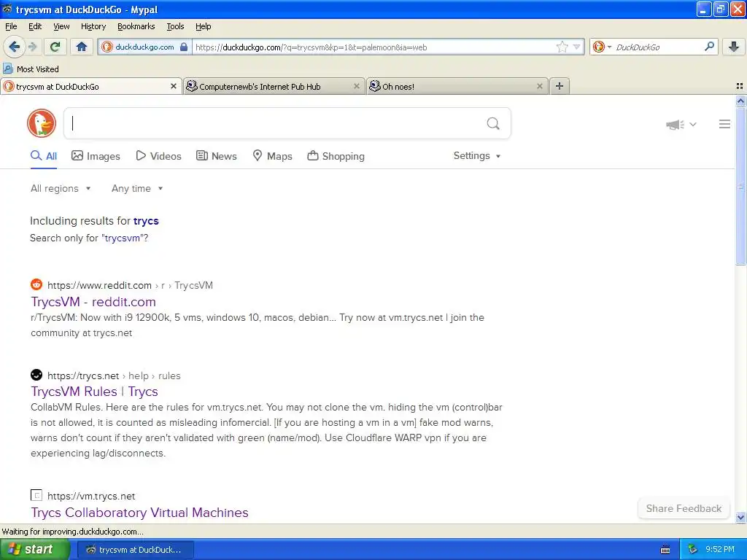This screenshot has width=747, height=560.
Task: Click the scrollbar down arrow
Action: [740, 517]
